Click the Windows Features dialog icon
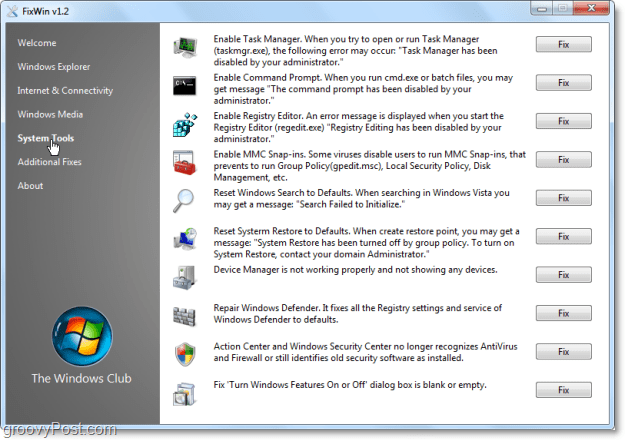The height and width of the screenshot is (440, 625). (184, 394)
